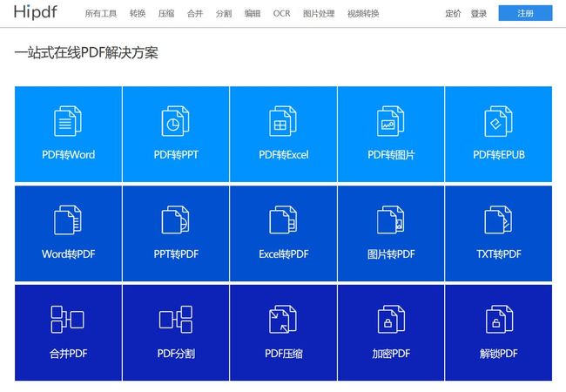
Task: Click the 解锁PDF unlock icon
Action: [499, 319]
